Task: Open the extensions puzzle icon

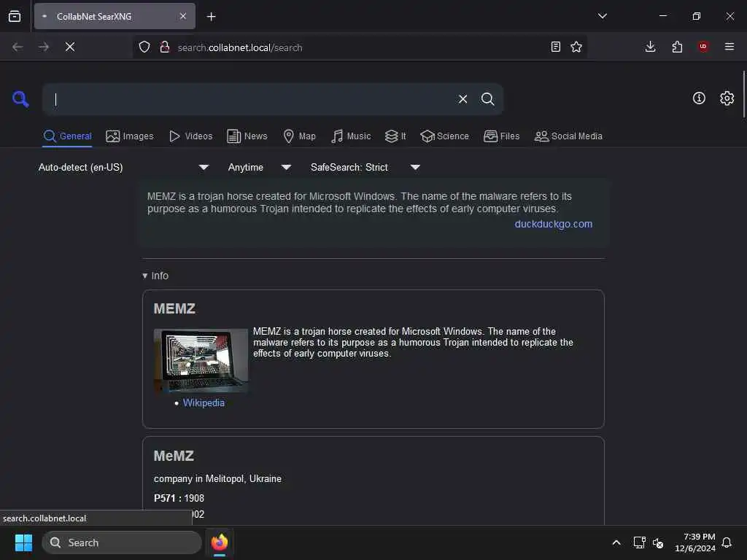Action: [x=677, y=47]
